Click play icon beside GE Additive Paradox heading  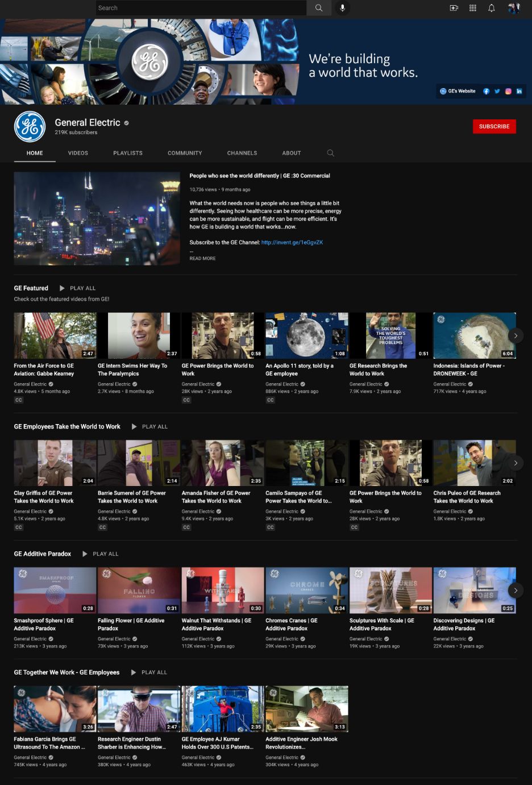(85, 554)
